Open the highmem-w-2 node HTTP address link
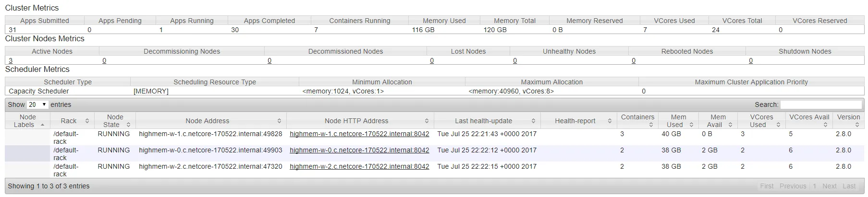Image resolution: width=868 pixels, height=197 pixels. (x=359, y=167)
